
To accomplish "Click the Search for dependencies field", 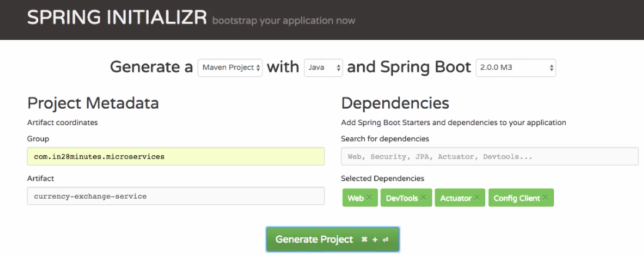I will (x=489, y=156).
